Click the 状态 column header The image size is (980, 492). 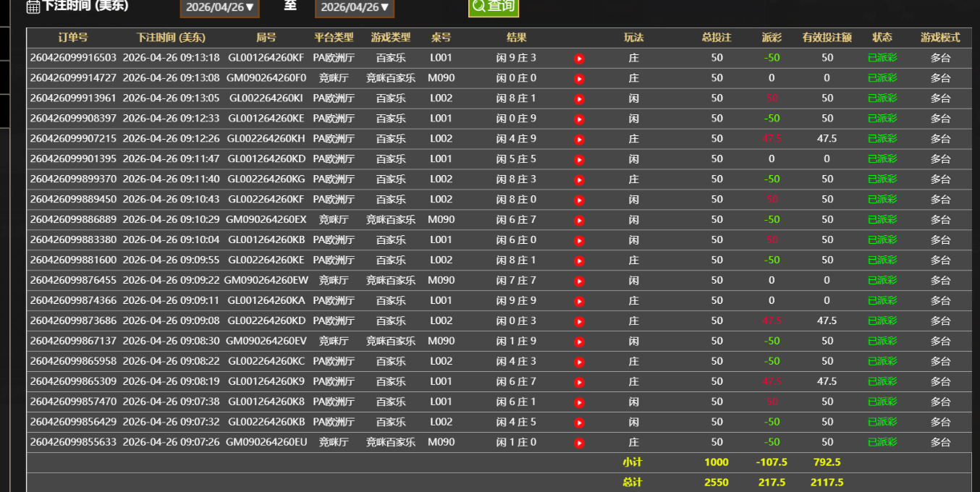[882, 38]
